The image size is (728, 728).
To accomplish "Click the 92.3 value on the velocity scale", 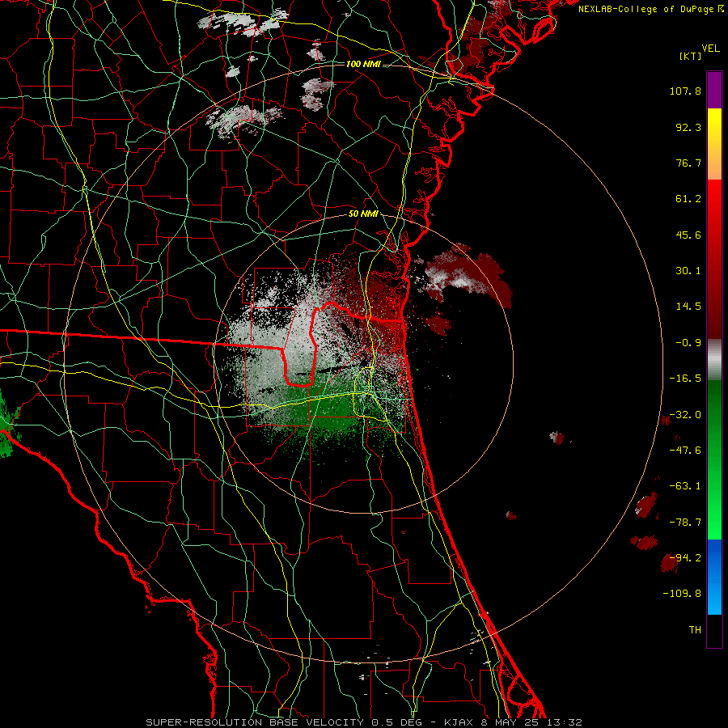I will point(688,127).
